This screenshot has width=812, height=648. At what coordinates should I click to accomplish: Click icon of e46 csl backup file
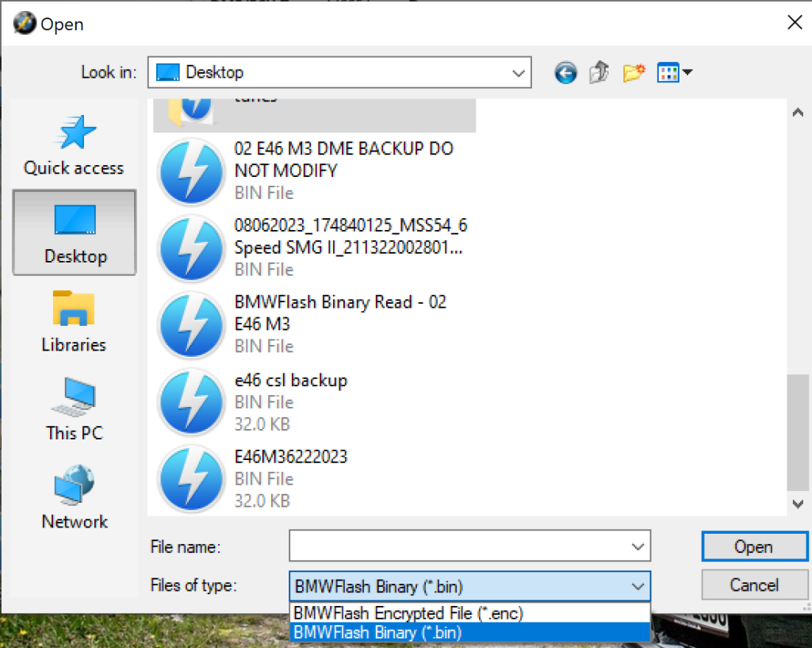(x=191, y=402)
